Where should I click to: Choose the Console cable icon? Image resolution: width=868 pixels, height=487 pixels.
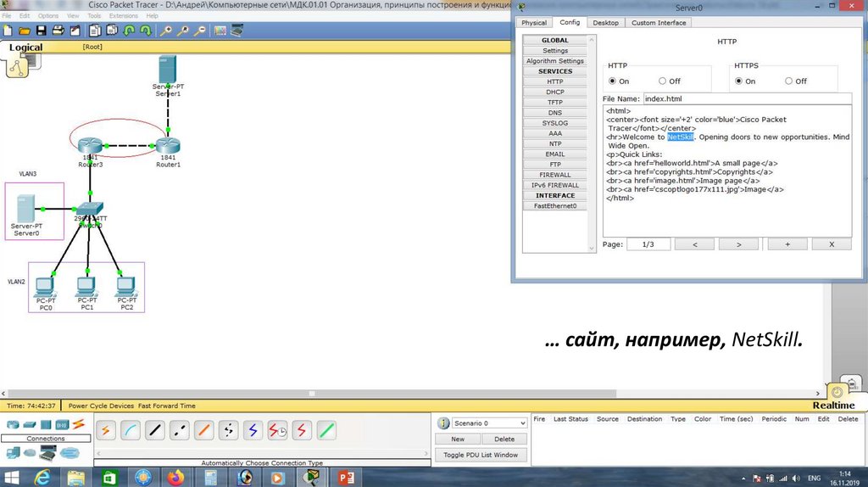(130, 430)
